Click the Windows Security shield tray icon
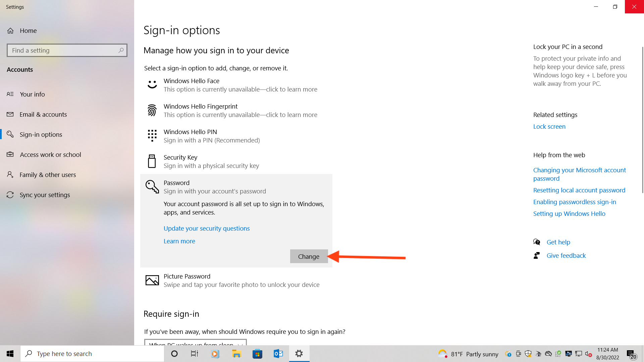This screenshot has width=644, height=362. pyautogui.click(x=528, y=354)
